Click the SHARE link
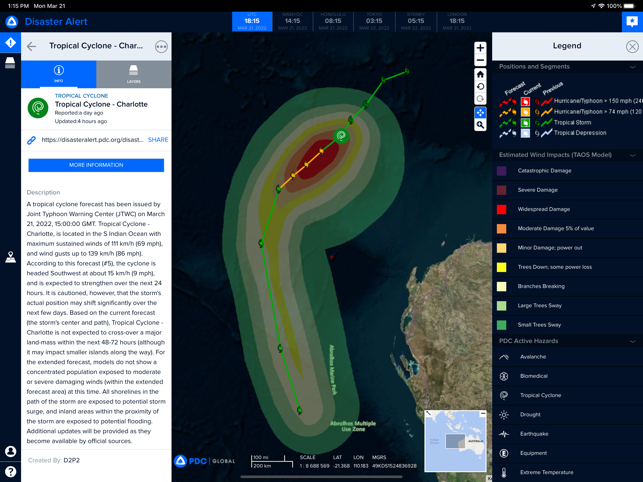The height and width of the screenshot is (482, 643). point(158,140)
